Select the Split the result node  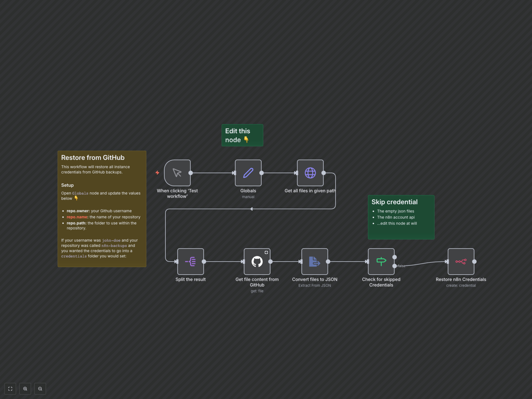[190, 261]
